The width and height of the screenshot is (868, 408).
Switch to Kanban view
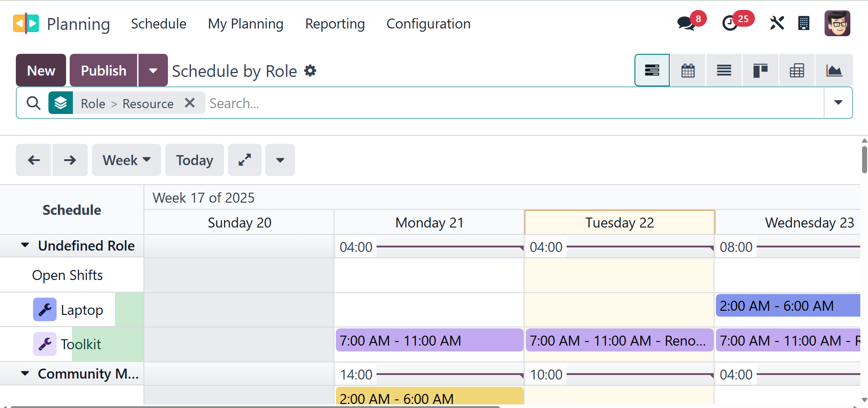(x=760, y=71)
